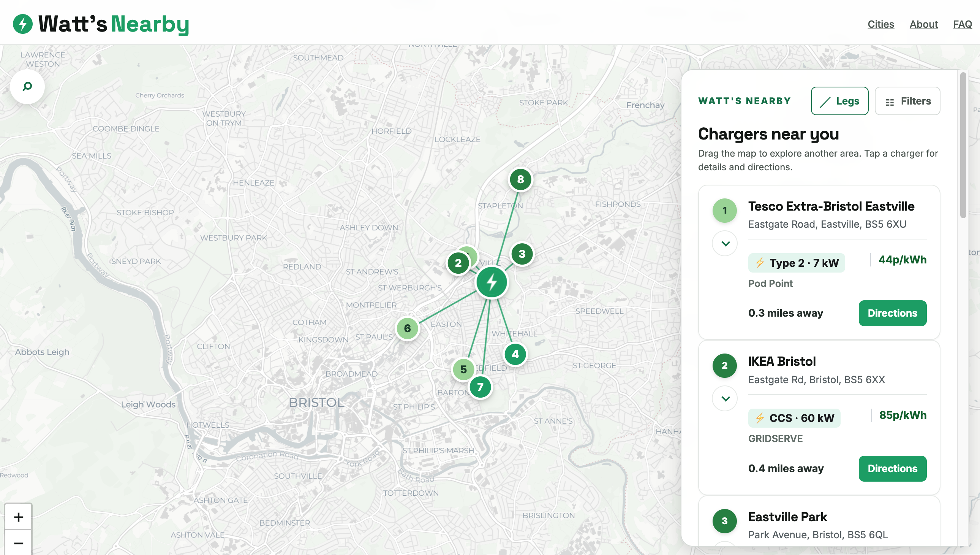The image size is (980, 555).
Task: Select map marker number 5
Action: pyautogui.click(x=463, y=369)
